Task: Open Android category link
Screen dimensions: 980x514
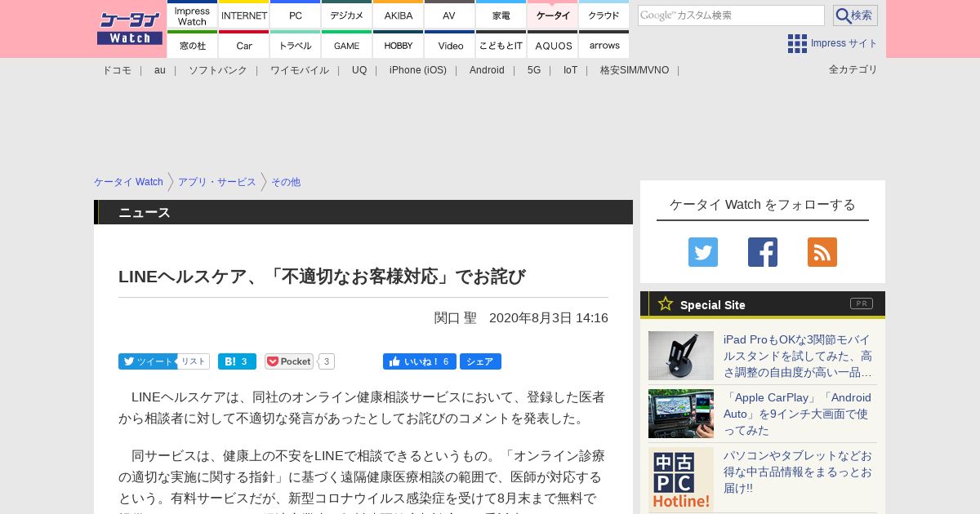Action: [487, 70]
